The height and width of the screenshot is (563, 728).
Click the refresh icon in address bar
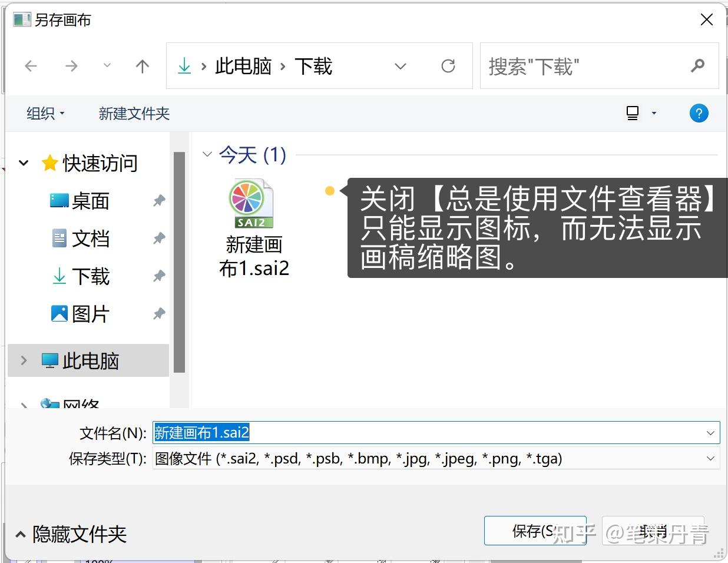click(x=448, y=66)
